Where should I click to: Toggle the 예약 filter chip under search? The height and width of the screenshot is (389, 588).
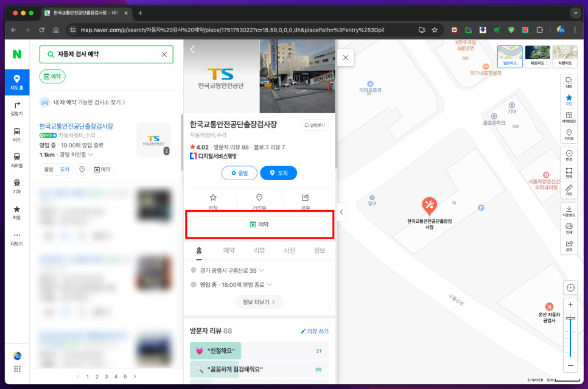click(52, 77)
